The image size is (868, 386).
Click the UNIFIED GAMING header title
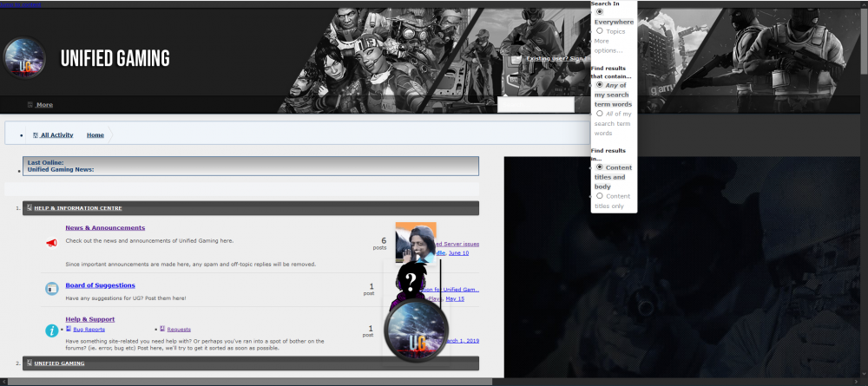coord(115,59)
